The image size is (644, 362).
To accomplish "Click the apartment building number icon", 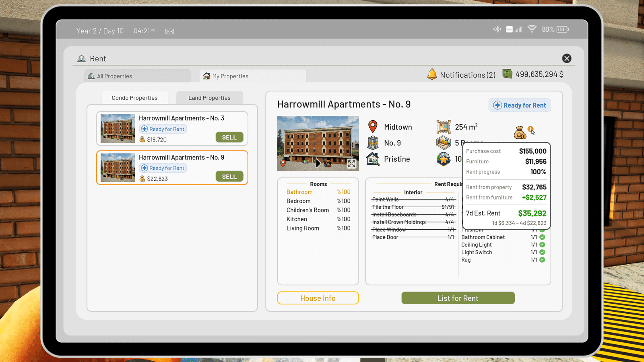I will 373,143.
